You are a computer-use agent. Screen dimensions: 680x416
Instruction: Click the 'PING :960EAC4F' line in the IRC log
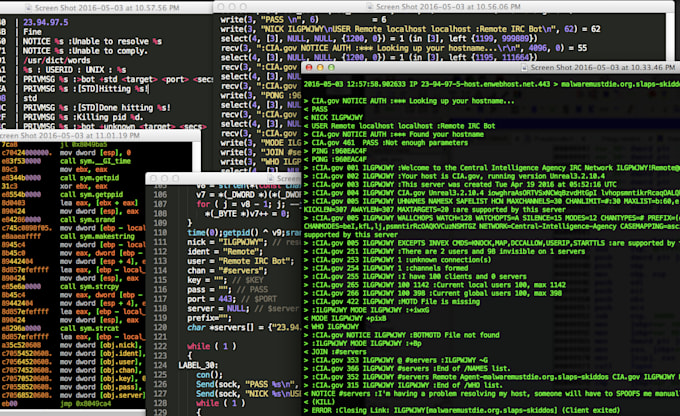click(x=335, y=151)
